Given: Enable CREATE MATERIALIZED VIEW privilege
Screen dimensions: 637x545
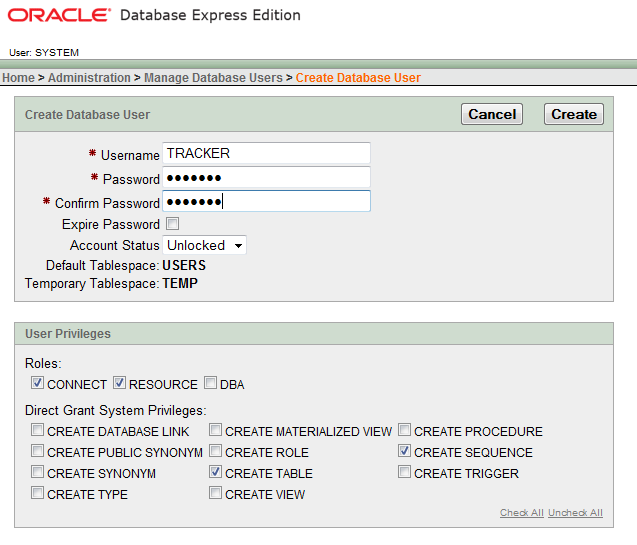Looking at the screenshot, I should point(216,431).
